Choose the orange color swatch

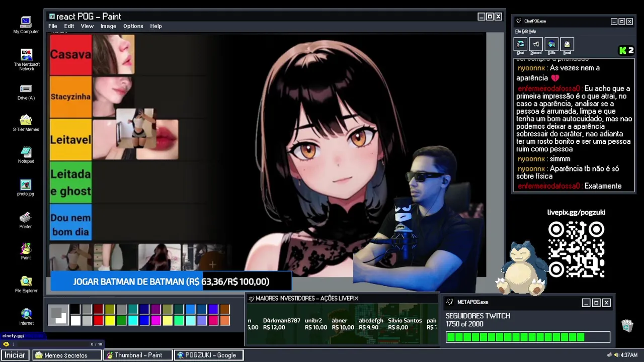(225, 320)
